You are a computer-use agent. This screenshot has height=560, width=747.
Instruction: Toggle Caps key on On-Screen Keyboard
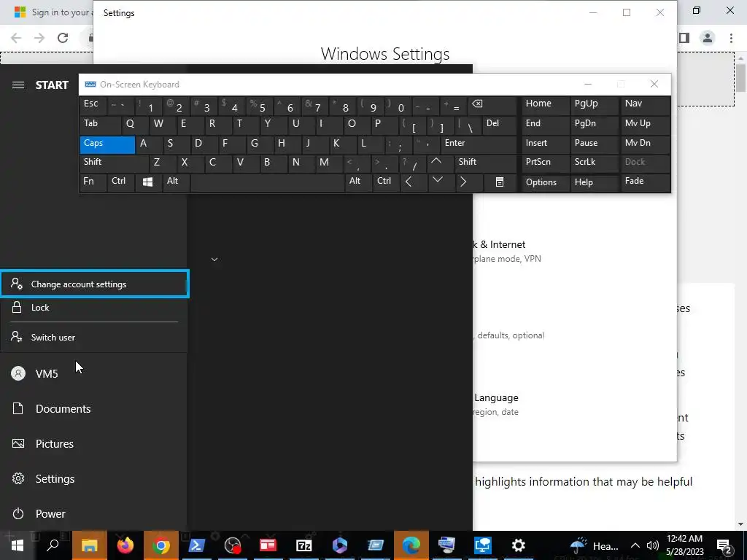(x=107, y=144)
